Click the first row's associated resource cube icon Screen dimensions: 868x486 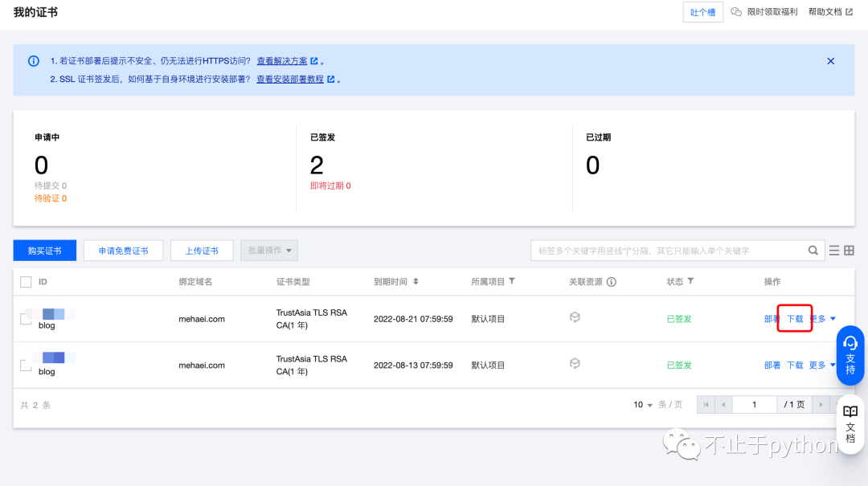coord(575,318)
